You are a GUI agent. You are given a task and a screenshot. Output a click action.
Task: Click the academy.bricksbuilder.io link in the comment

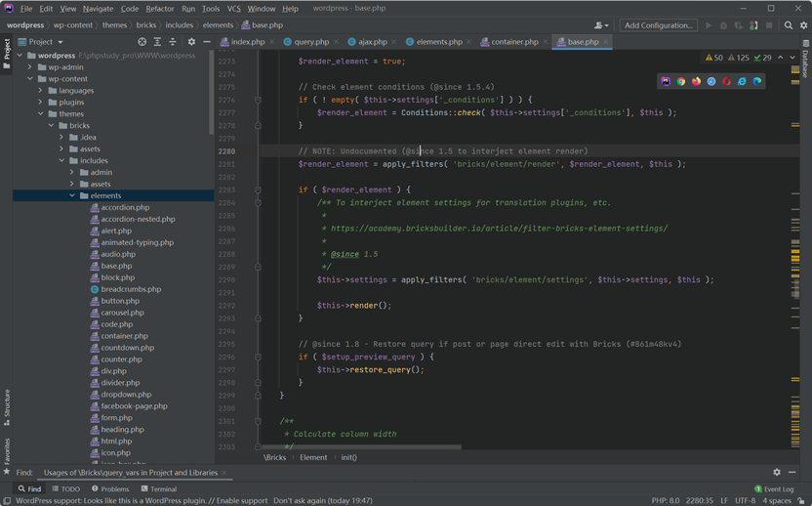[x=500, y=229]
